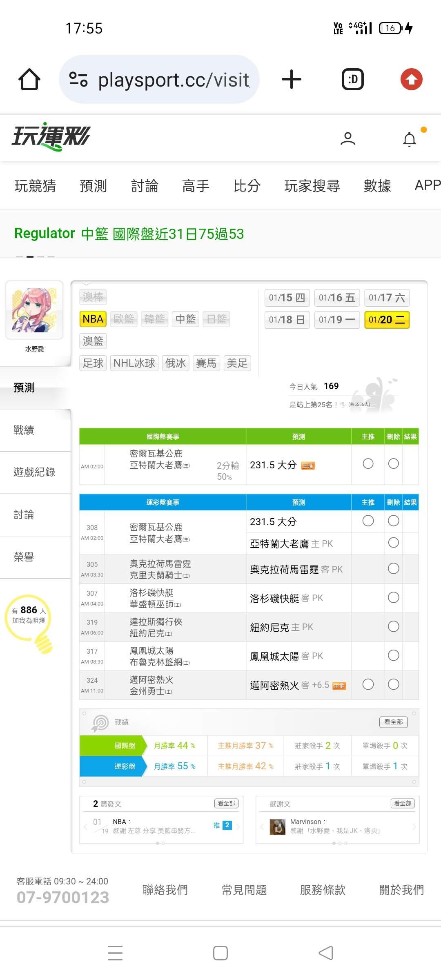Select the 中籃 league tab
441x980 pixels.
click(x=185, y=319)
